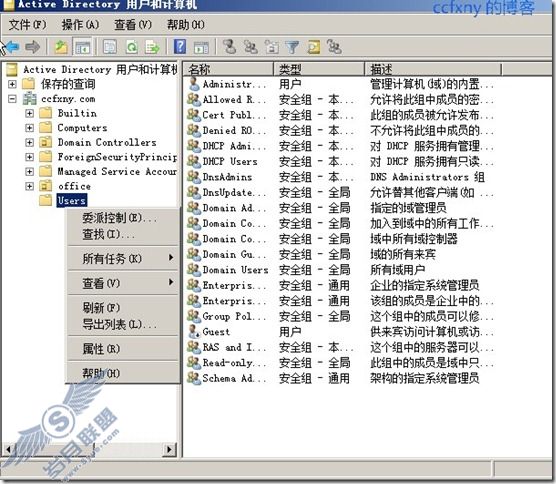The width and height of the screenshot is (556, 484).
Task: Click the Builtin folder icon
Action: (45, 113)
